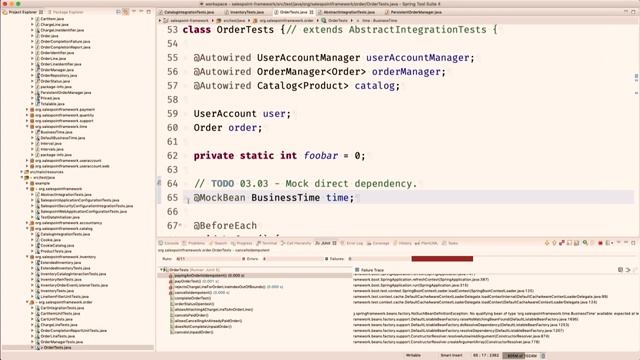
Task: Switch to the Package Explorer tab
Action: pos(64,12)
